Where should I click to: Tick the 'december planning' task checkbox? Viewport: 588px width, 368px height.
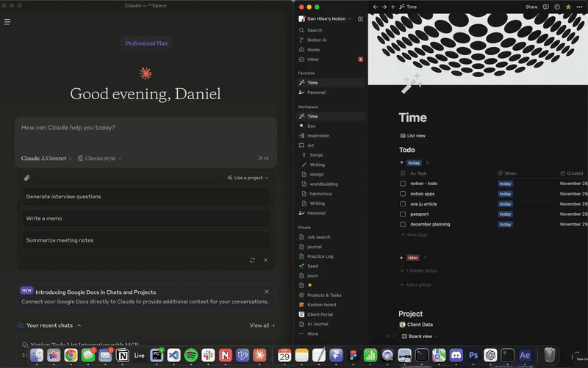coord(403,224)
